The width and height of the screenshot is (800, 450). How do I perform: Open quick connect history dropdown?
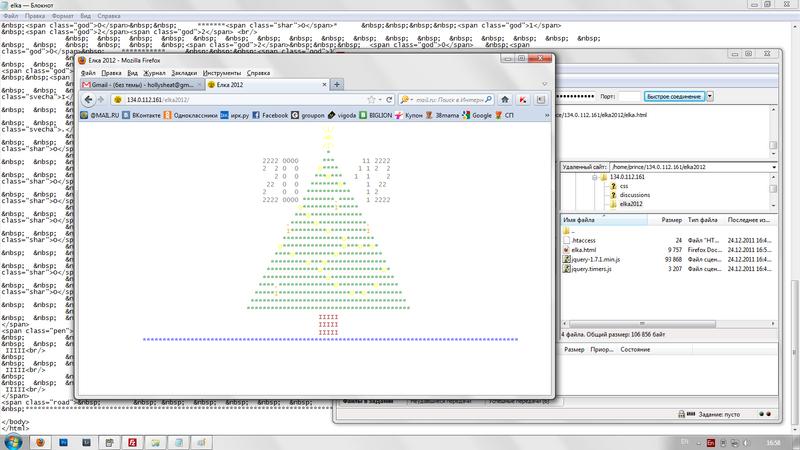(710, 96)
